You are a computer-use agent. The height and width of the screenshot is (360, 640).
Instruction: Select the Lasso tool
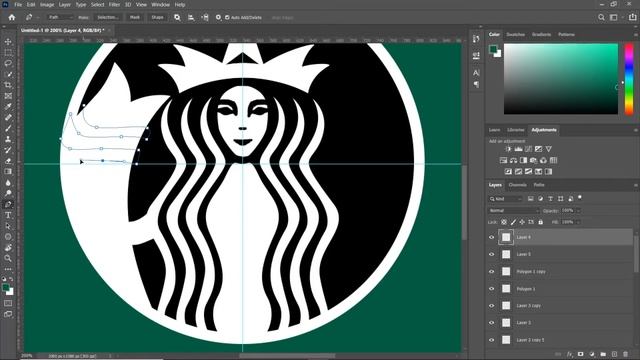8,63
